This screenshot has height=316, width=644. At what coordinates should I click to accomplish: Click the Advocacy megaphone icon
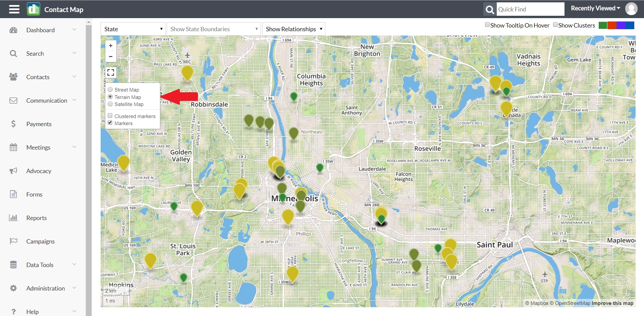coord(13,171)
